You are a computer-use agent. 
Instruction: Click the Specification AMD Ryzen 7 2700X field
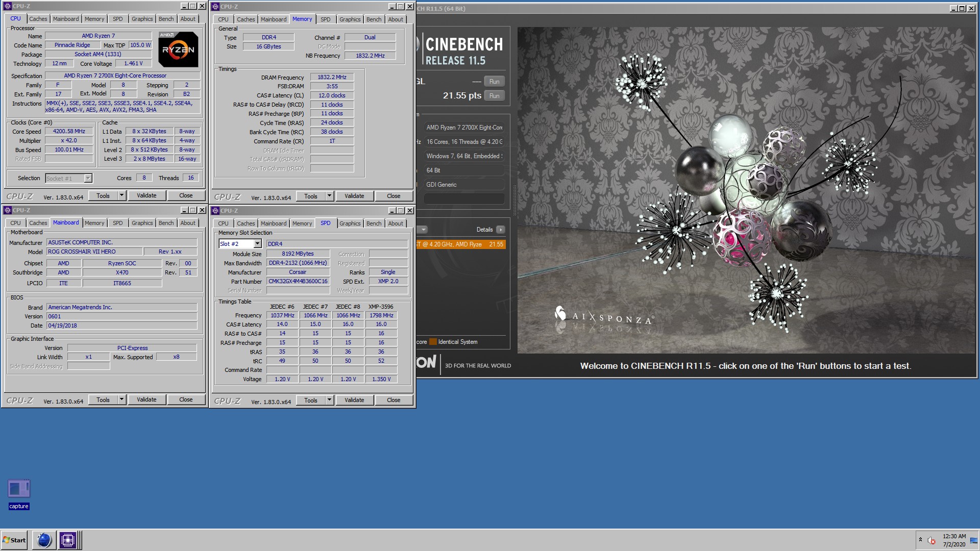[122, 76]
